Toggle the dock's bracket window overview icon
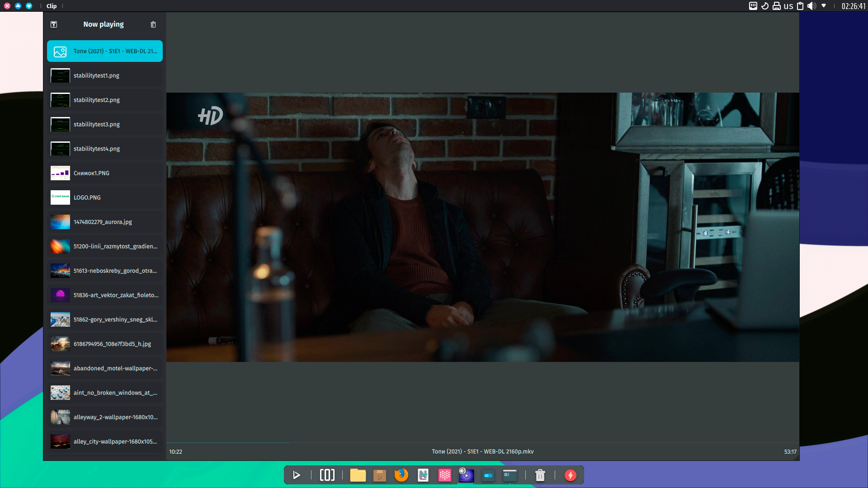This screenshot has height=488, width=868. pos(327,475)
